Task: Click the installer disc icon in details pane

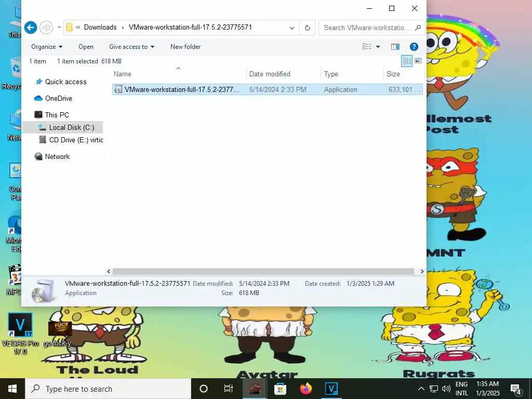Action: coord(43,291)
